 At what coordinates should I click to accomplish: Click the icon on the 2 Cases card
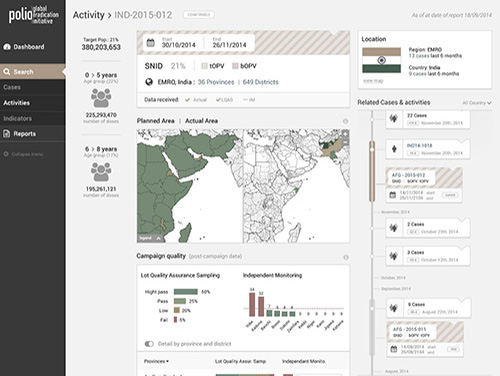click(x=394, y=228)
